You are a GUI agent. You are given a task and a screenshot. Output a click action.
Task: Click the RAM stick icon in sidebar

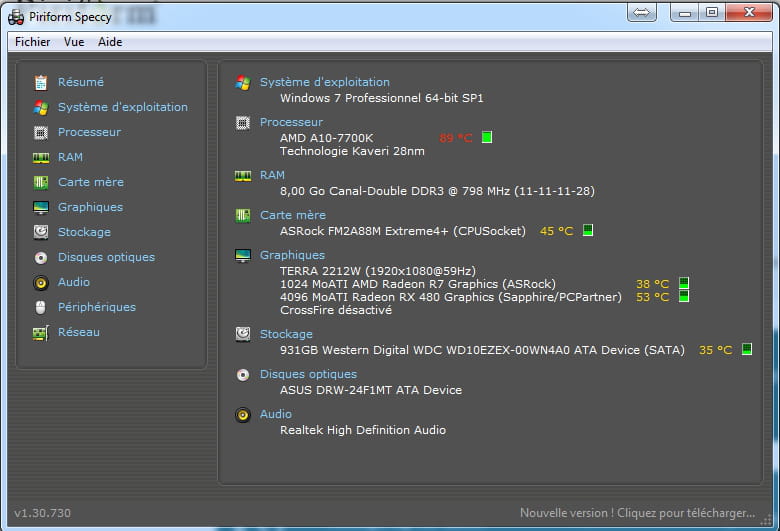point(41,158)
